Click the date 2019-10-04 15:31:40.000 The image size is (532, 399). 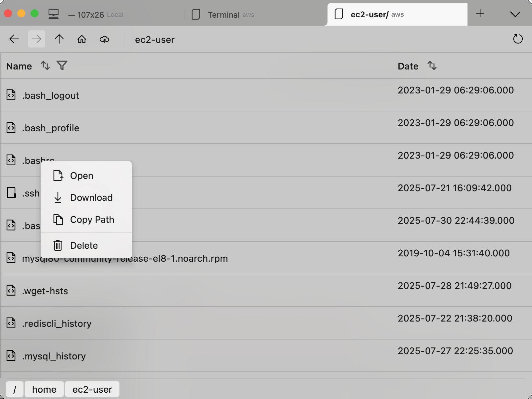pyautogui.click(x=454, y=253)
